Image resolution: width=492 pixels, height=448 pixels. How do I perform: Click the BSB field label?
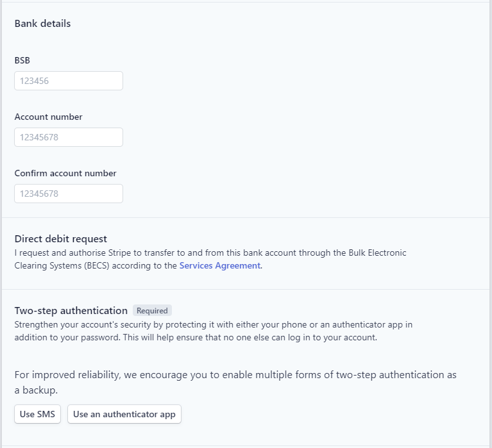pyautogui.click(x=22, y=60)
